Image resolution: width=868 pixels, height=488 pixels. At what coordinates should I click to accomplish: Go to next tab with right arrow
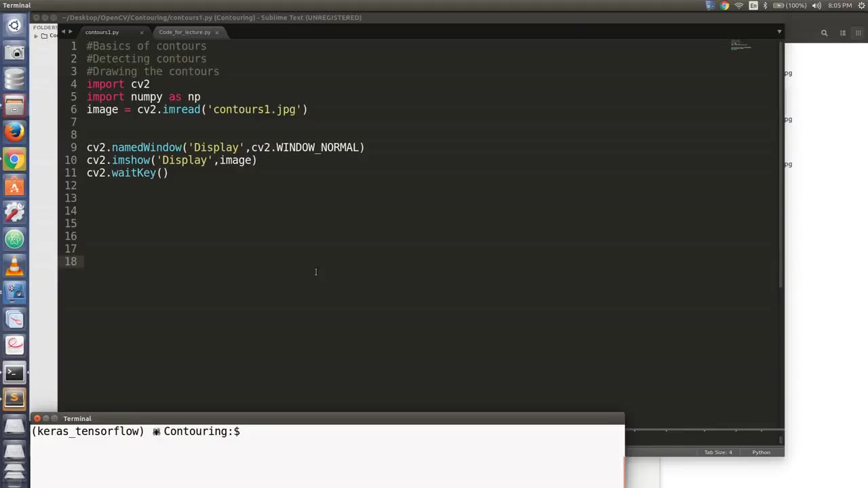coord(71,31)
